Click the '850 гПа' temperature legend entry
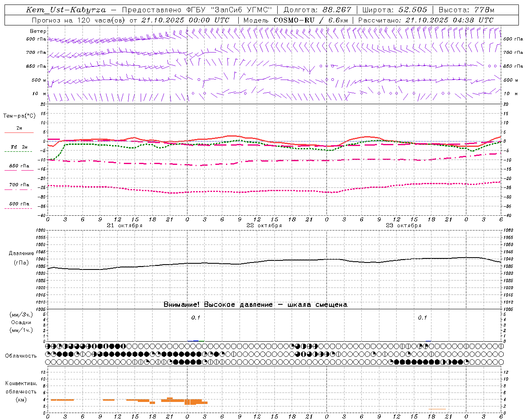This screenshot has height=420, width=525. point(19,166)
